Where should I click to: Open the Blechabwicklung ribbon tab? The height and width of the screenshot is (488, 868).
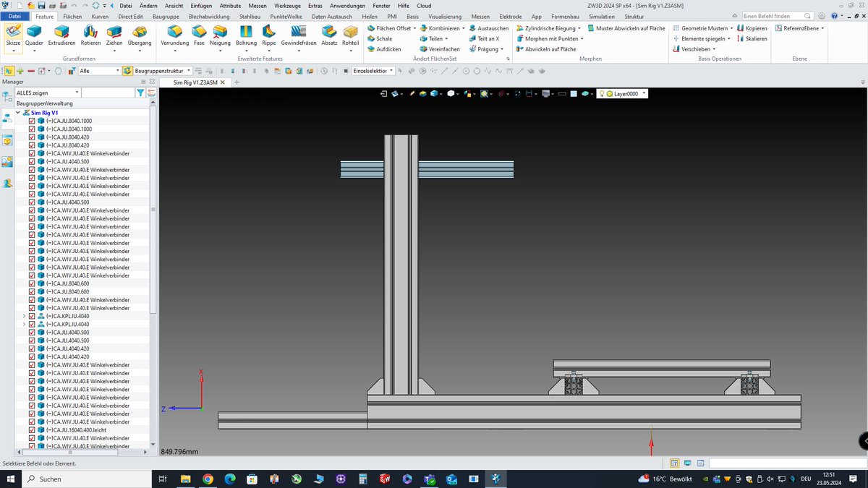(x=208, y=16)
